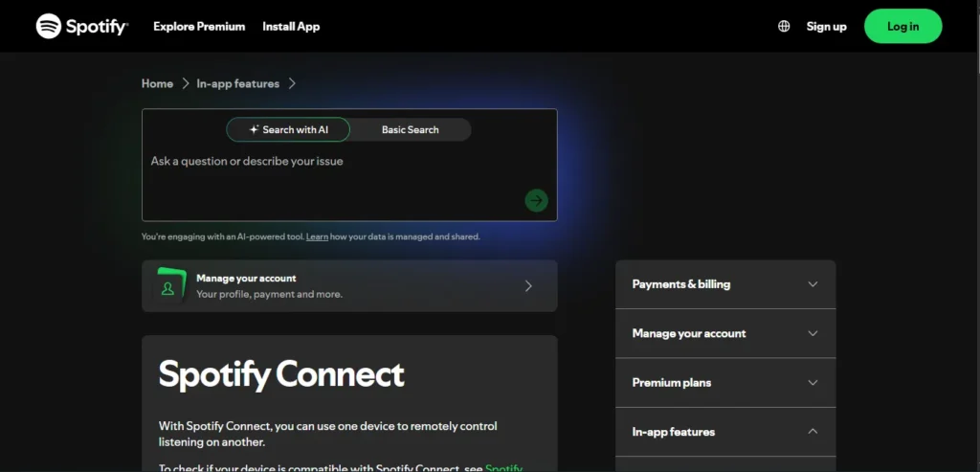Focus the Ask a question text box
This screenshot has width=980, height=472.
pos(349,165)
